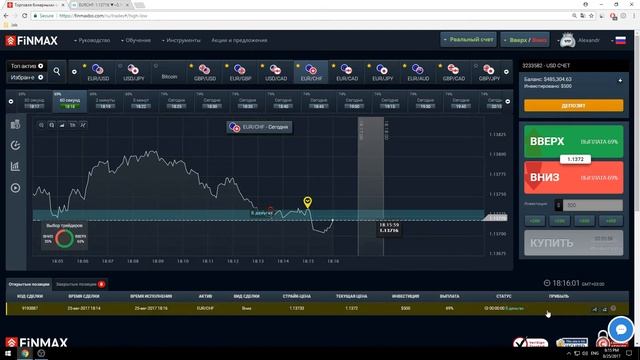Click the first quick-amount button below investment
This screenshot has width=640, height=360.
(x=535, y=221)
